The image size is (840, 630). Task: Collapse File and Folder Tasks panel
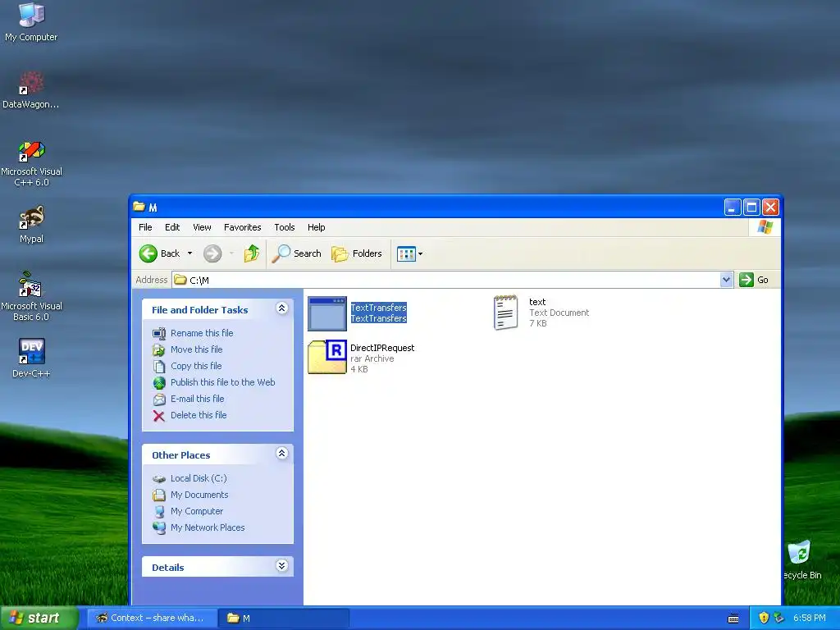tap(282, 308)
